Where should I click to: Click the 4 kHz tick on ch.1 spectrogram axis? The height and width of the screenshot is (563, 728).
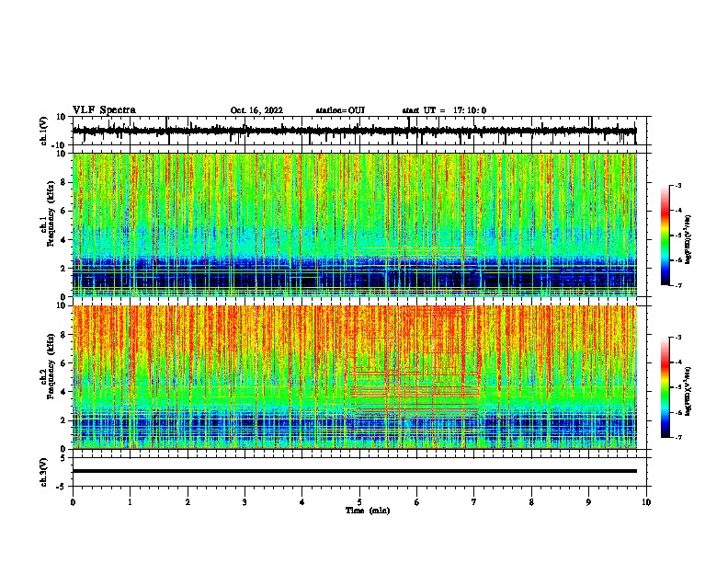click(x=63, y=240)
